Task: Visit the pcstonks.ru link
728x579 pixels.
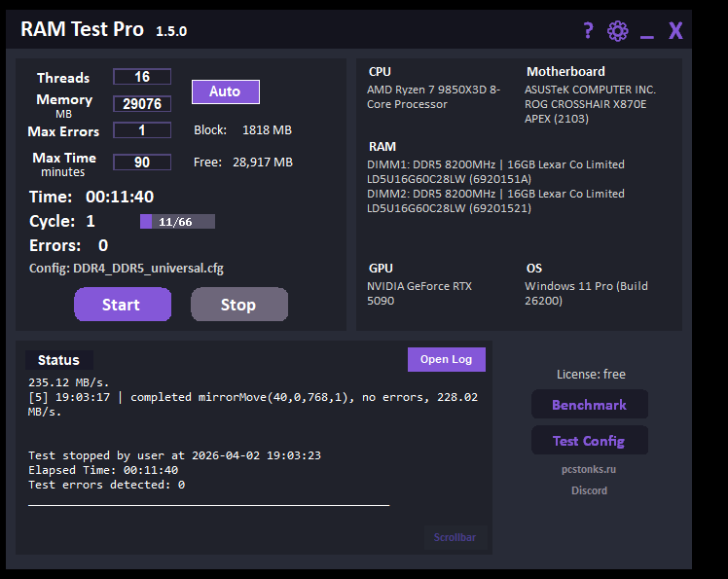Action: (x=589, y=469)
